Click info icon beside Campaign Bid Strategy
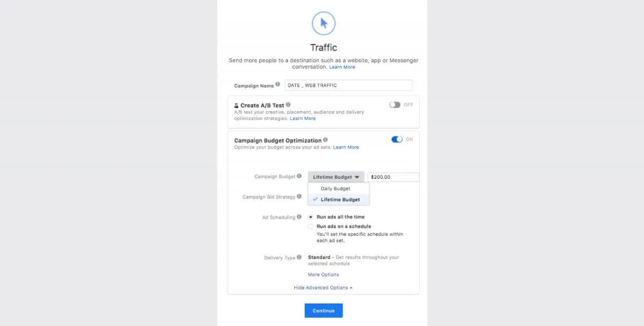Image resolution: width=644 pixels, height=326 pixels. (299, 197)
